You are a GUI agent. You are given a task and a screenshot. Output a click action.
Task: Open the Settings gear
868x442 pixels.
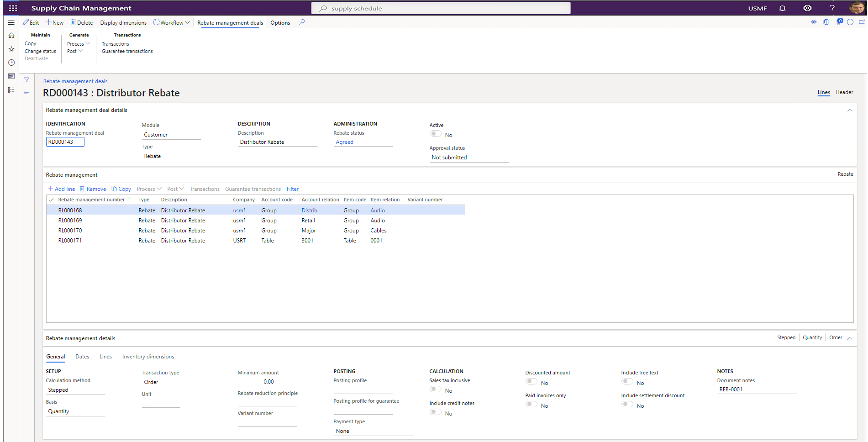(x=807, y=8)
